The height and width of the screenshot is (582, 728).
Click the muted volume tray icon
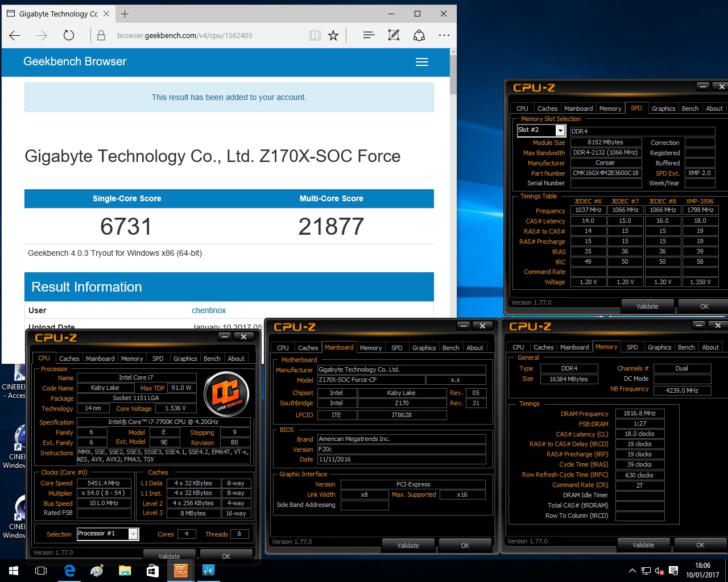point(660,571)
